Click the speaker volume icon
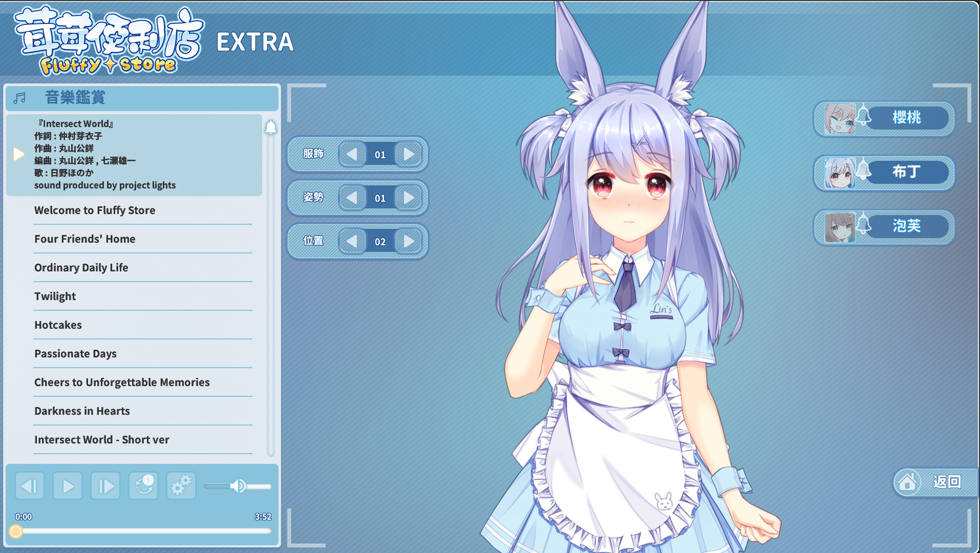The height and width of the screenshot is (553, 980). [238, 485]
